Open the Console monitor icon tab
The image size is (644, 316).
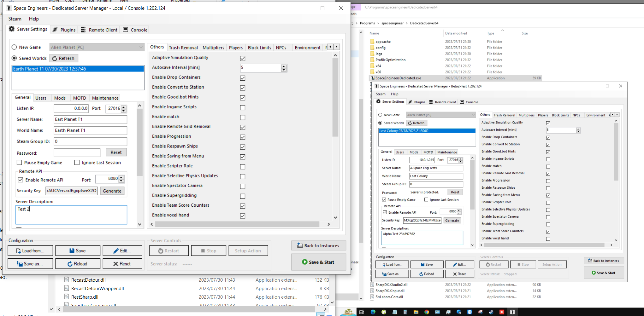pyautogui.click(x=125, y=30)
